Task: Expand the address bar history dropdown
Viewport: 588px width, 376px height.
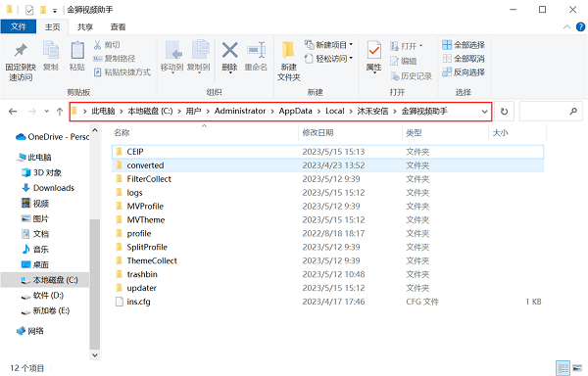Action: (484, 112)
